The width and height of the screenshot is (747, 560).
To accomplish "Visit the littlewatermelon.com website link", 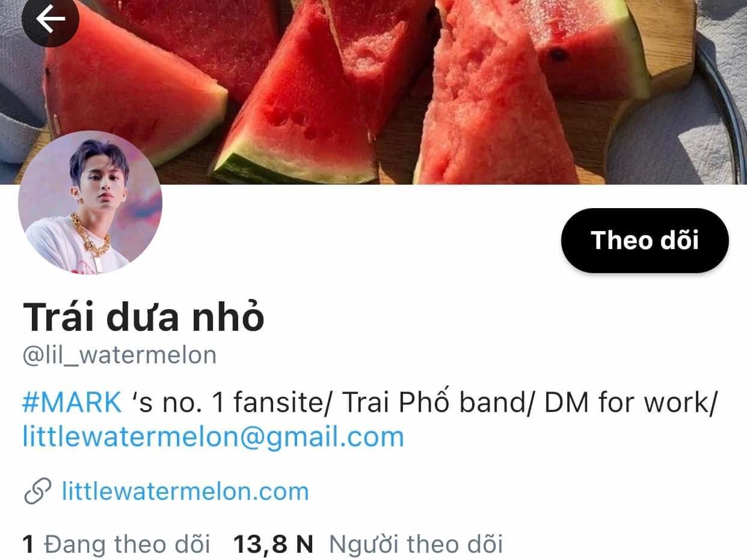I will 185,491.
